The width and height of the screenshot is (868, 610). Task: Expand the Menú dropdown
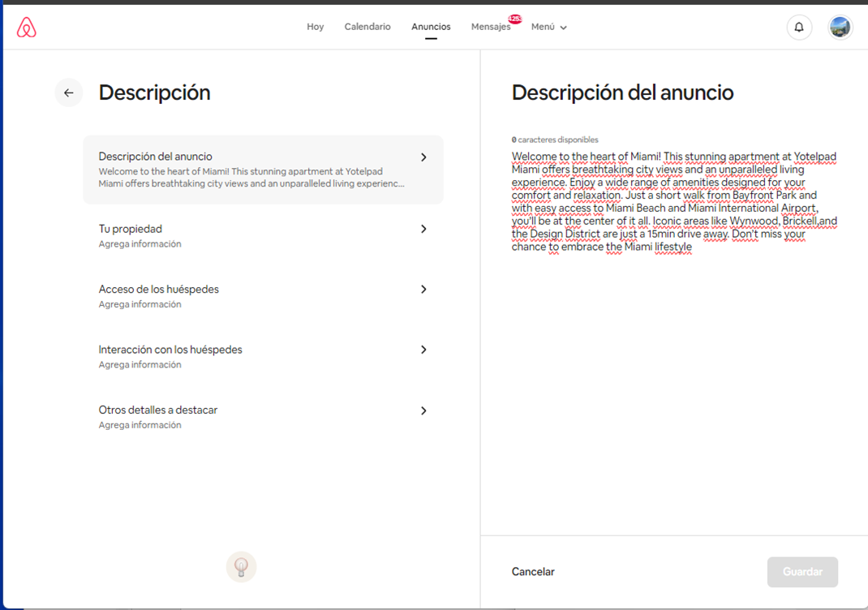click(548, 27)
